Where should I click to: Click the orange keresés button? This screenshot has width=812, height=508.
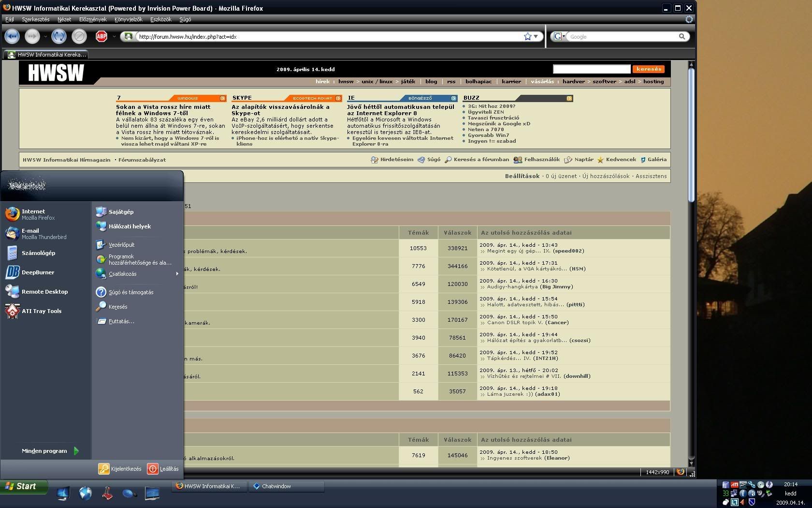(x=649, y=69)
